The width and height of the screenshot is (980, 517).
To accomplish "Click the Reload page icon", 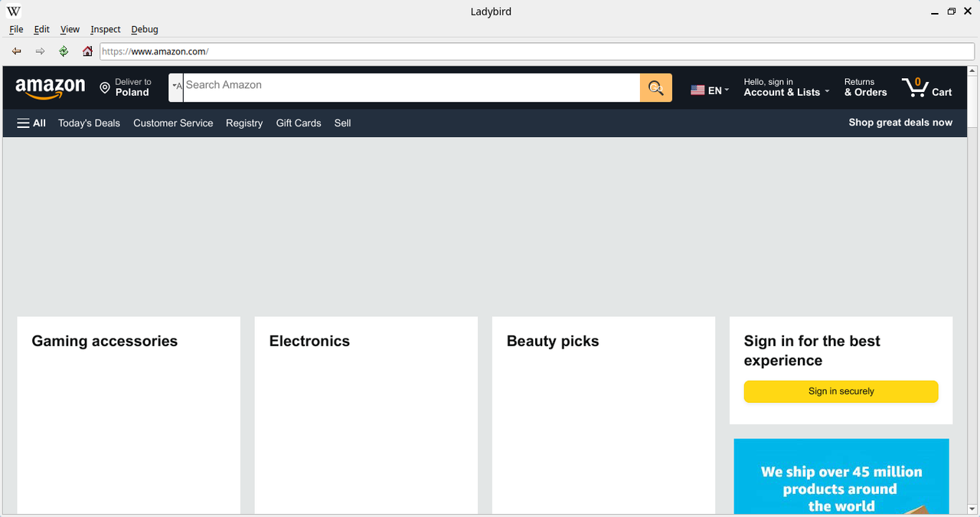I will [x=64, y=51].
